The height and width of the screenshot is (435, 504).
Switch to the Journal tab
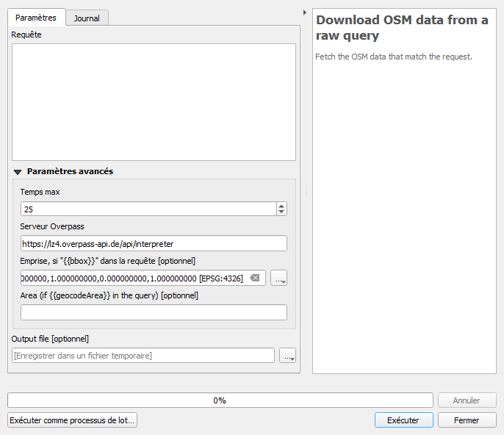(87, 18)
